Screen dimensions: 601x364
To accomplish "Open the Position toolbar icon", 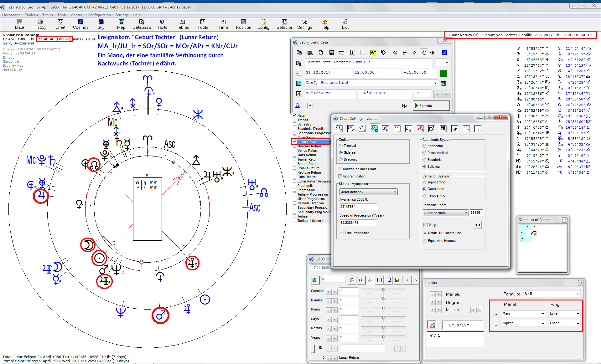I will (x=243, y=24).
